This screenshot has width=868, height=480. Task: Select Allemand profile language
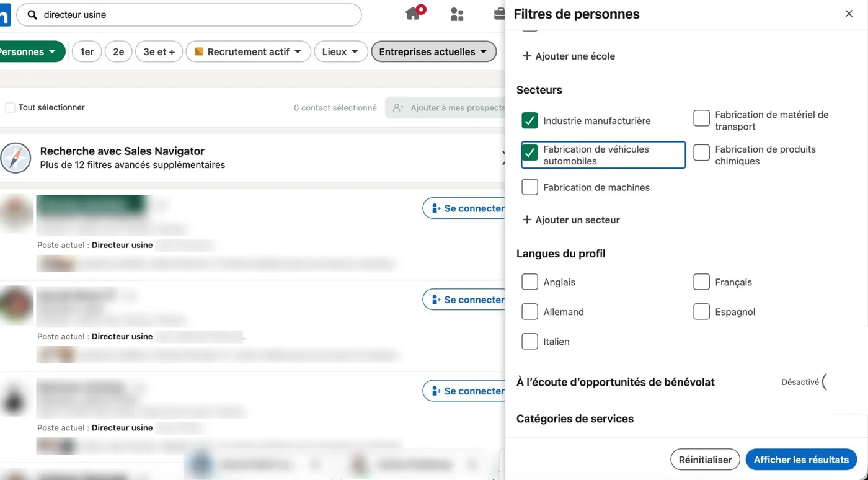tap(529, 311)
